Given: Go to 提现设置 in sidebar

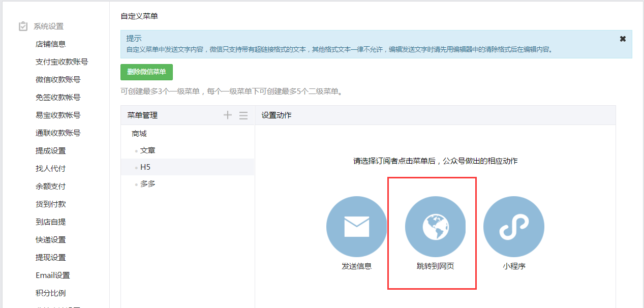Looking at the screenshot, I should 51,258.
